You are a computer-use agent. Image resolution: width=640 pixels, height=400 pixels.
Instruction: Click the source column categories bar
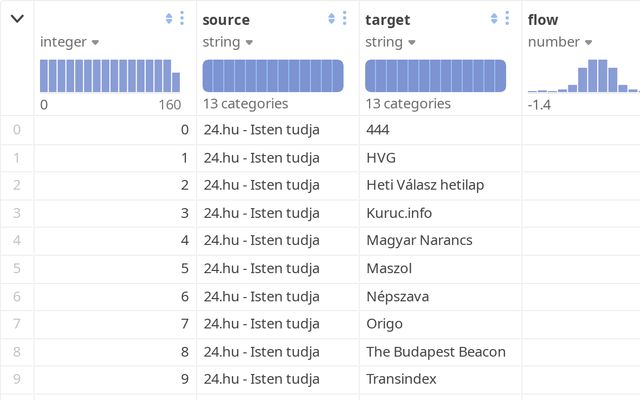[x=273, y=76]
